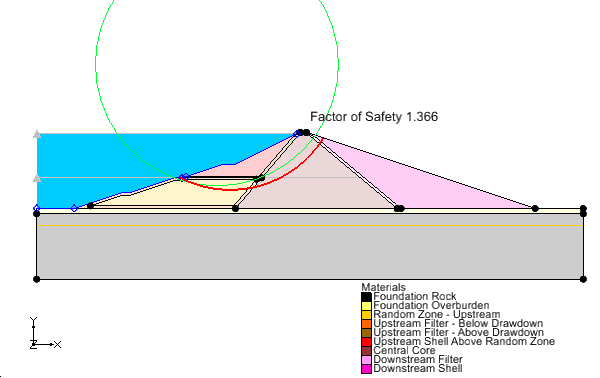
Task: Click the Materials legend title
Action: point(383,287)
